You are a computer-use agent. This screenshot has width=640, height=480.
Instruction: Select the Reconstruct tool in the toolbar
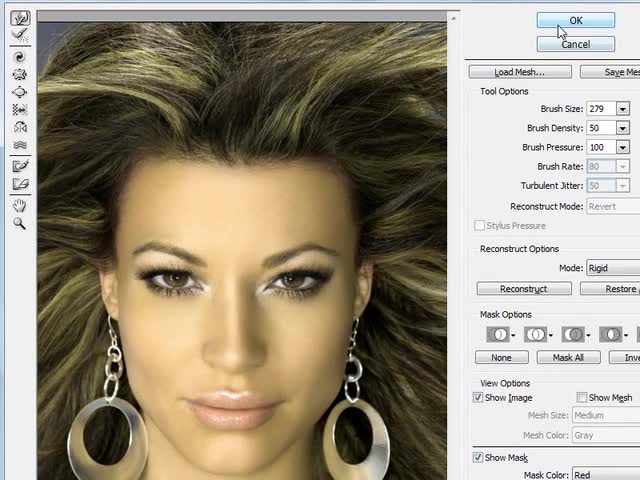[19, 34]
